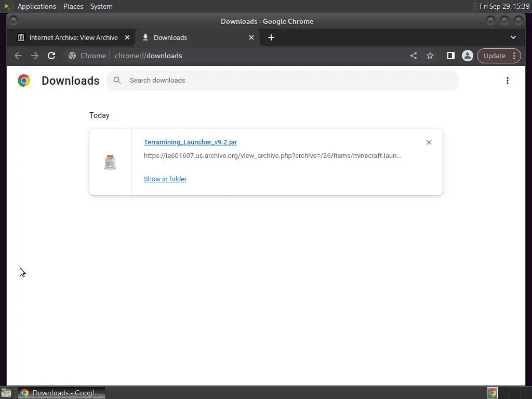
Task: Switch to Internet Archive: View Archive tab
Action: 74,37
